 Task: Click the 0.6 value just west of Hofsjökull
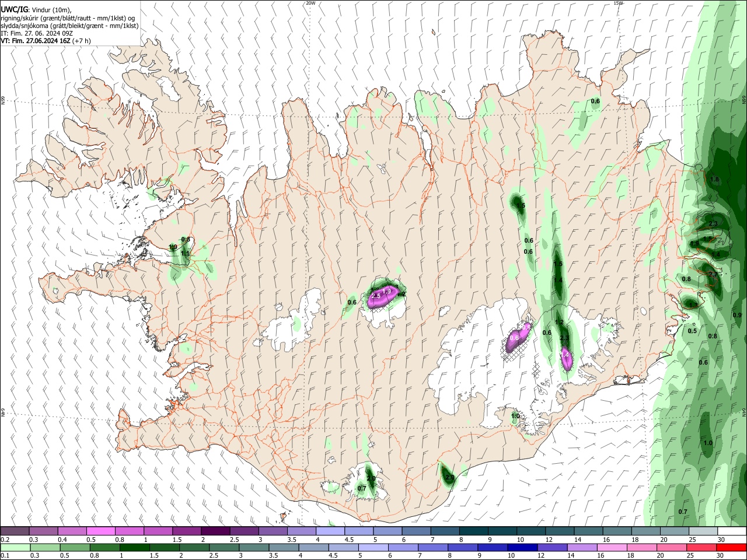352,302
